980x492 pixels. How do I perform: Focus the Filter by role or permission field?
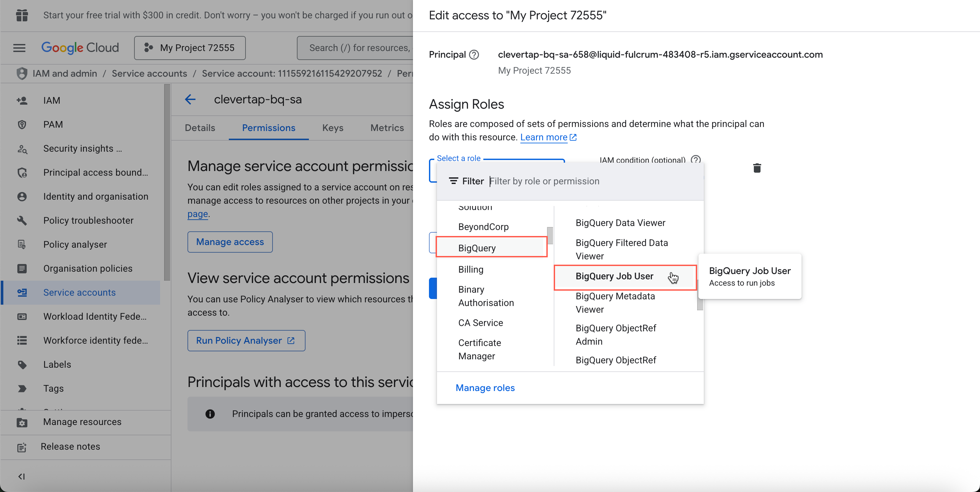coord(593,181)
